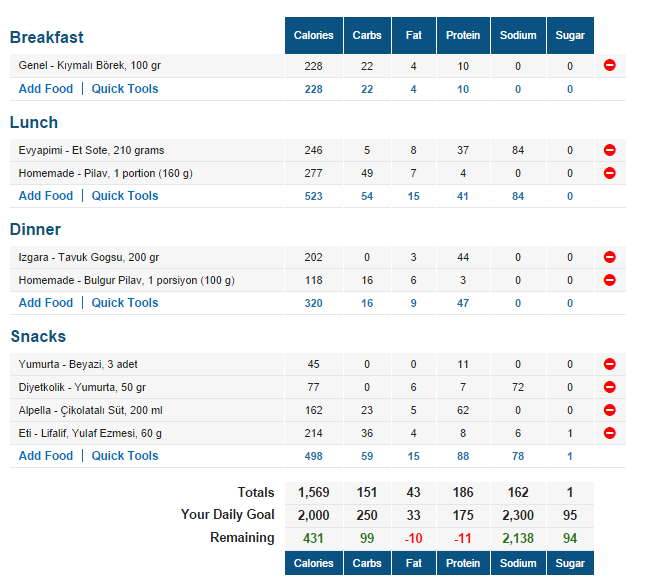
Task: Remove the Eti Lifalif Yulaf Ezmesi entry
Action: pyautogui.click(x=609, y=433)
